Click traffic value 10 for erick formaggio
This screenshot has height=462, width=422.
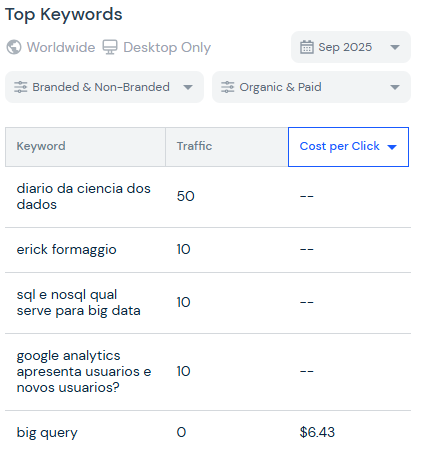pyautogui.click(x=183, y=249)
